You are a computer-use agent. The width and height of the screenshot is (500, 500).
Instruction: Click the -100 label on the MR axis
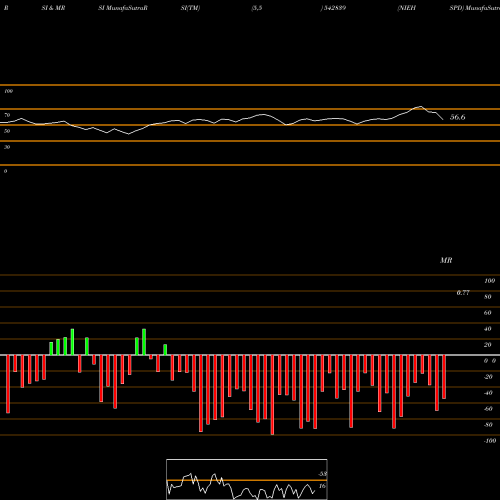tap(490, 441)
